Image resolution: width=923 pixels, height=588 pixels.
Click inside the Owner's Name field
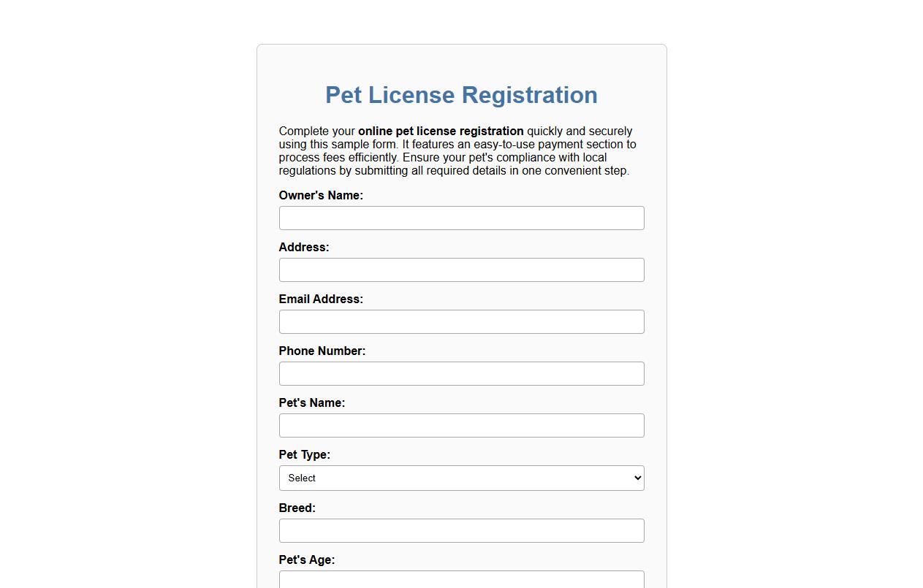[x=461, y=218]
